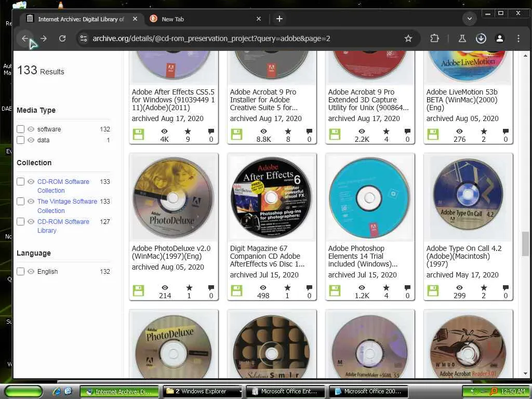Viewport: 532px width, 399px height.
Task: Click software floppy icon on Acrobat 9 Pro Installer card
Action: click(236, 135)
